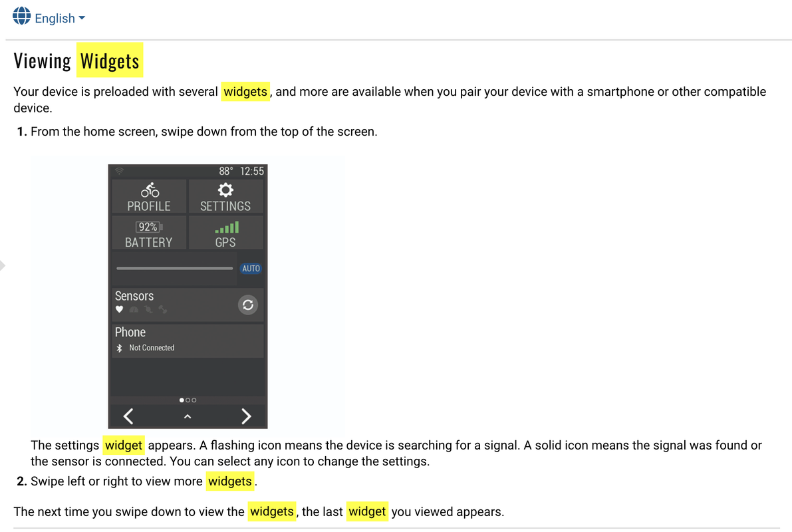
Task: Click the expand arrow at left page edge
Action: [x=3, y=265]
